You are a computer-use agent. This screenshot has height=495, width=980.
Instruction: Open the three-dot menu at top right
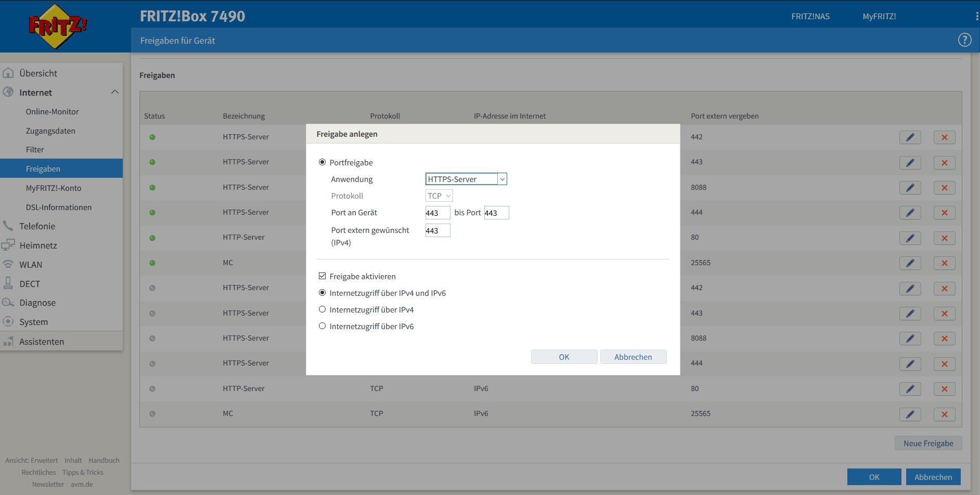pos(977,16)
